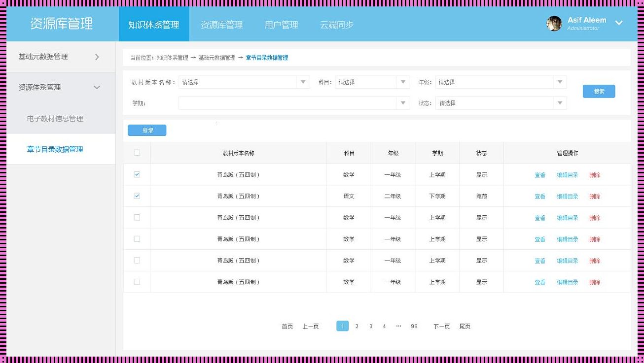Viewport: 644px width, 363px height.
Task: Go to 上一页 in pagination
Action: [311, 326]
